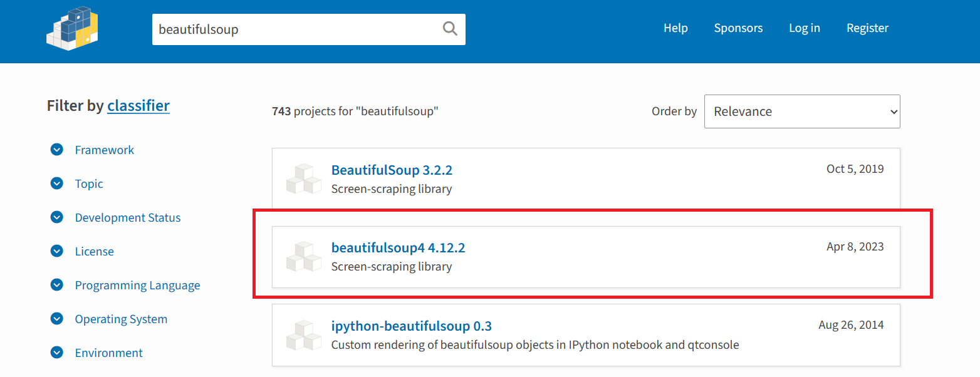Expand the Operating System chevron
Viewport: 980px width, 377px height.
(x=57, y=319)
